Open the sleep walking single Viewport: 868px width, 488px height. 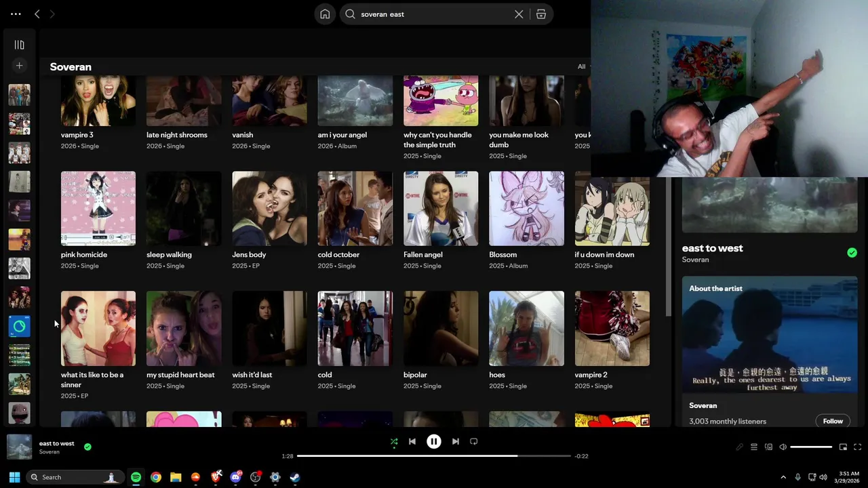(x=184, y=220)
